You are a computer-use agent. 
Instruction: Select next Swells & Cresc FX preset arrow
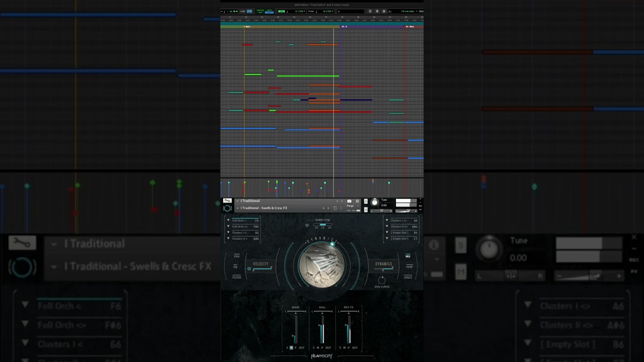tap(329, 208)
